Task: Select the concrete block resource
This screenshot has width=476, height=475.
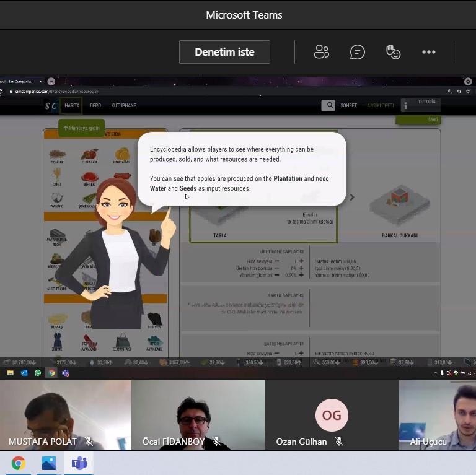Action: pyautogui.click(x=57, y=237)
